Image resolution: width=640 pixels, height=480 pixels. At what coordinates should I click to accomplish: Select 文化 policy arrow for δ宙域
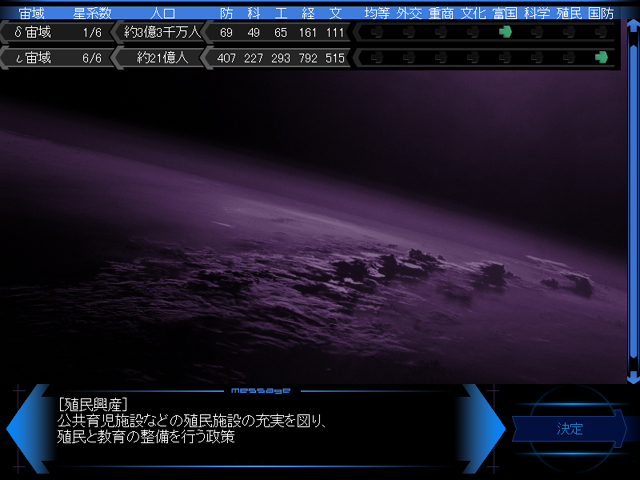point(473,32)
